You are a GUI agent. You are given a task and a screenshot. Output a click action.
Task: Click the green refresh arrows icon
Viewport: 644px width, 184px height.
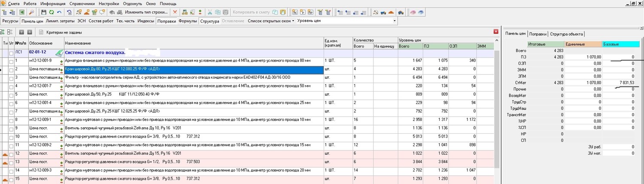click(x=51, y=12)
